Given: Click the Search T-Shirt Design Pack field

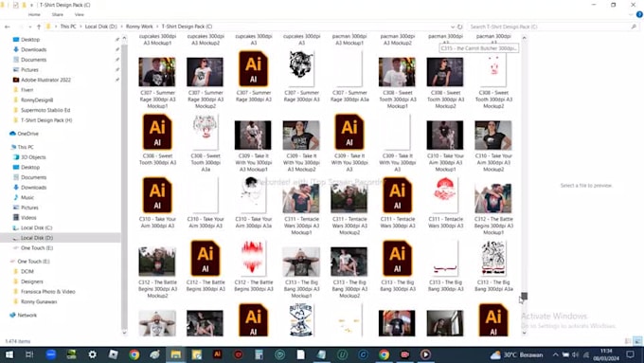Looking at the screenshot, I should point(553,27).
